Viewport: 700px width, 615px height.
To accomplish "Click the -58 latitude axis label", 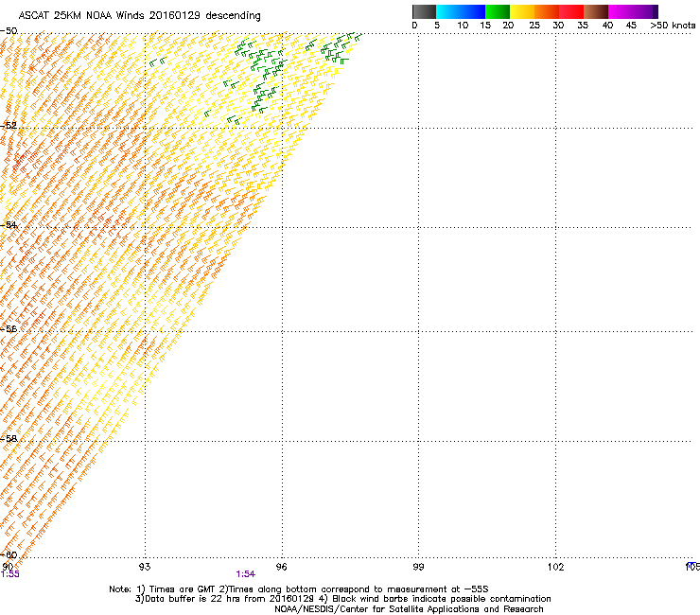I will pyautogui.click(x=9, y=439).
